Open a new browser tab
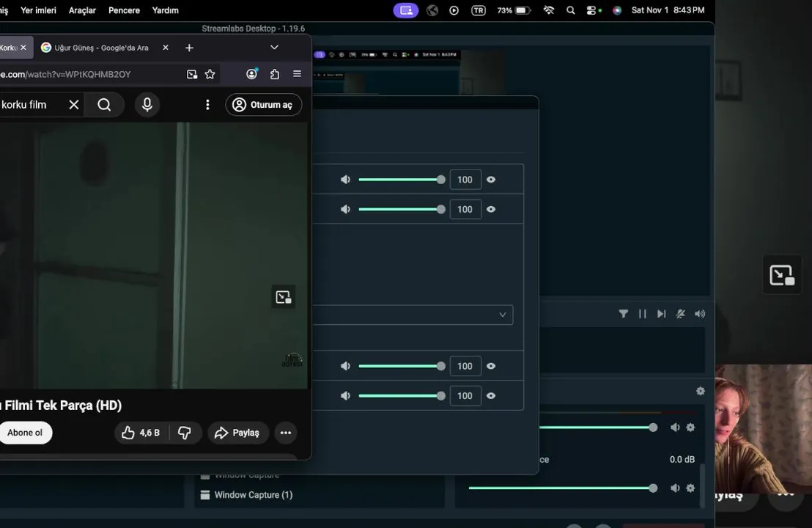Image resolution: width=812 pixels, height=528 pixels. (x=189, y=48)
